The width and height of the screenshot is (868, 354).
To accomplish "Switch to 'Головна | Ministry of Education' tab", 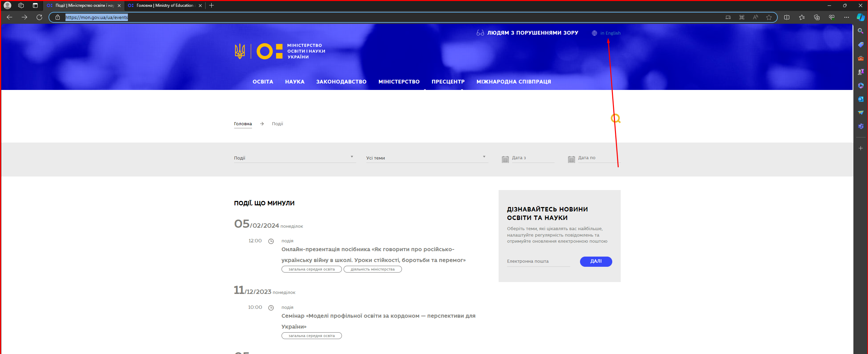I will pos(165,5).
